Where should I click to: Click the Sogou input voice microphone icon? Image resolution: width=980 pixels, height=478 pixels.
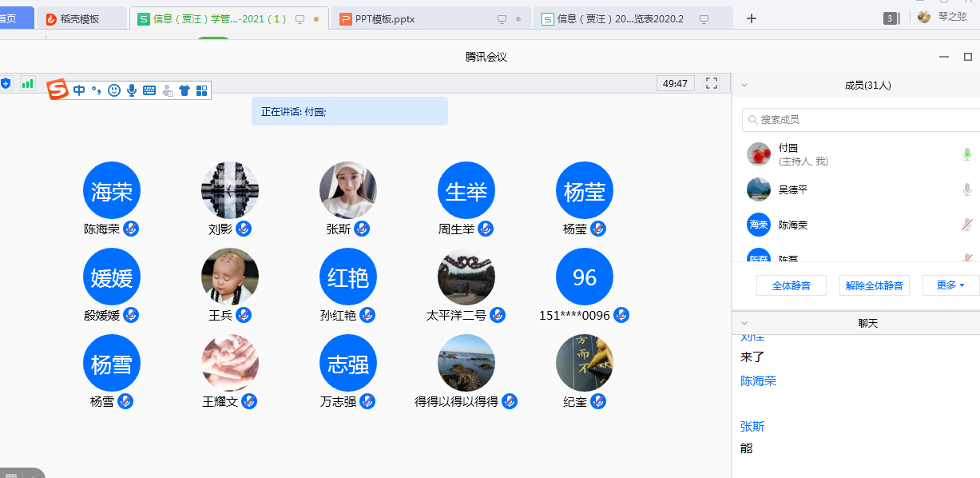point(132,90)
